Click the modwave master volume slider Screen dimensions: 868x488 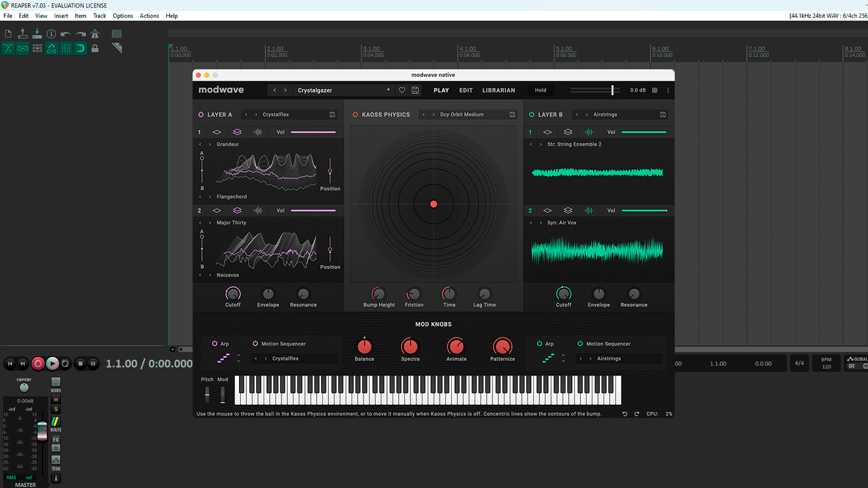[595, 90]
